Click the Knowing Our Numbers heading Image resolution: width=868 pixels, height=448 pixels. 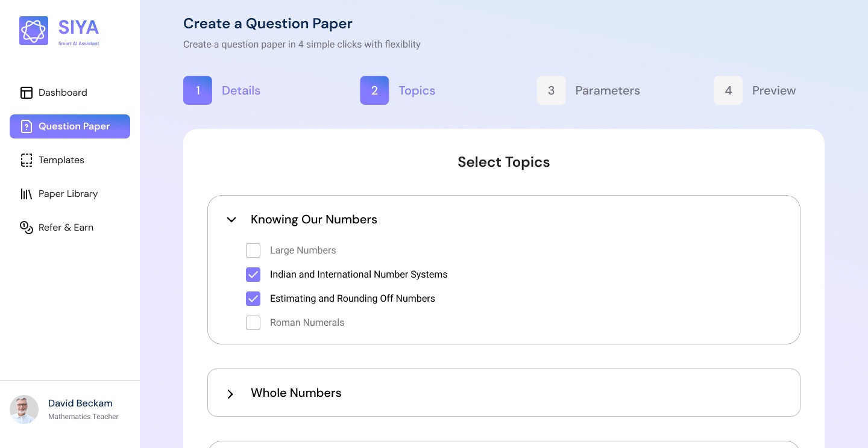tap(314, 220)
